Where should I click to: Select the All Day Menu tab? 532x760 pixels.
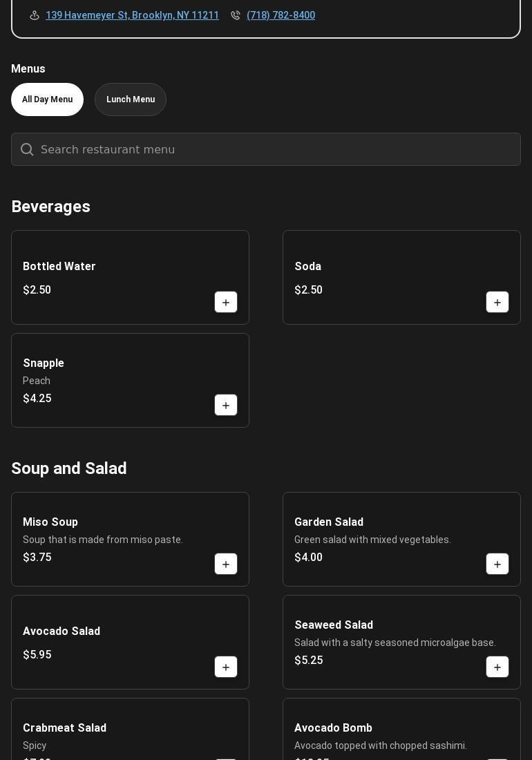tap(47, 99)
